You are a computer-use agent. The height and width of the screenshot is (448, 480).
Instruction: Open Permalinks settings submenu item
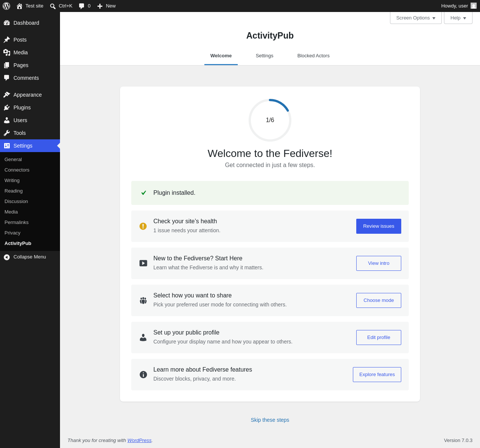coord(16,223)
